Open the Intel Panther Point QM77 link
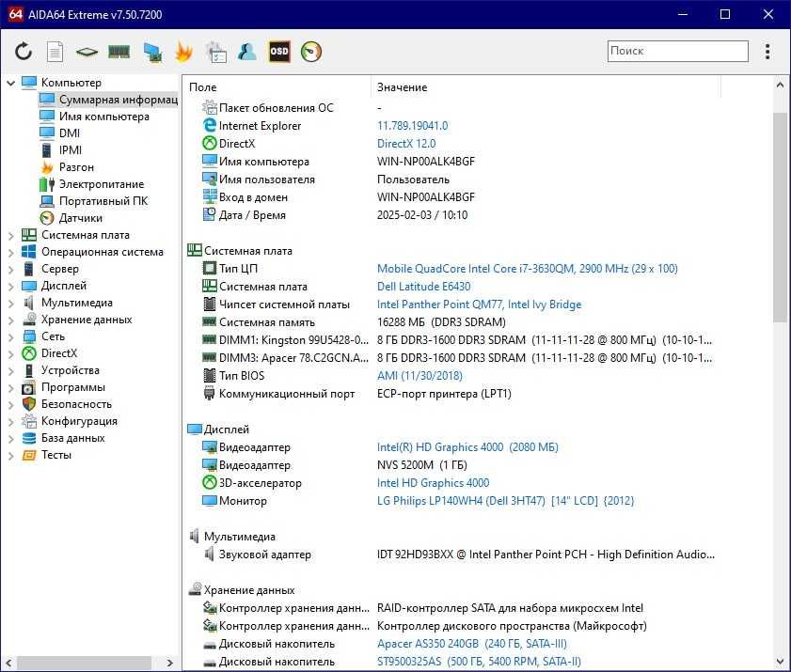 coord(480,304)
